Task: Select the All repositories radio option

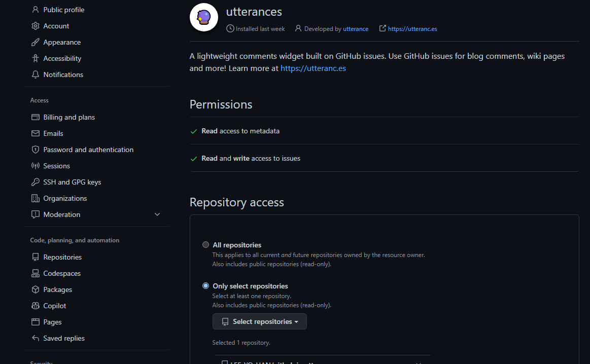Action: click(x=206, y=245)
